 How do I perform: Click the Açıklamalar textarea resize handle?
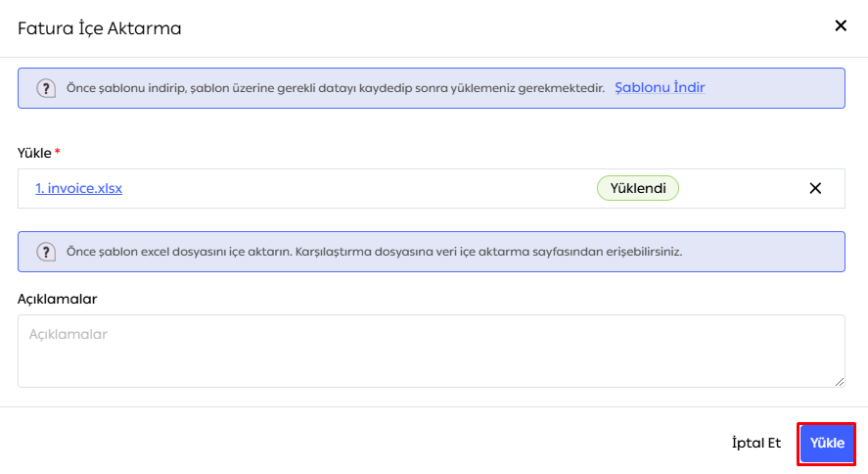tap(840, 382)
